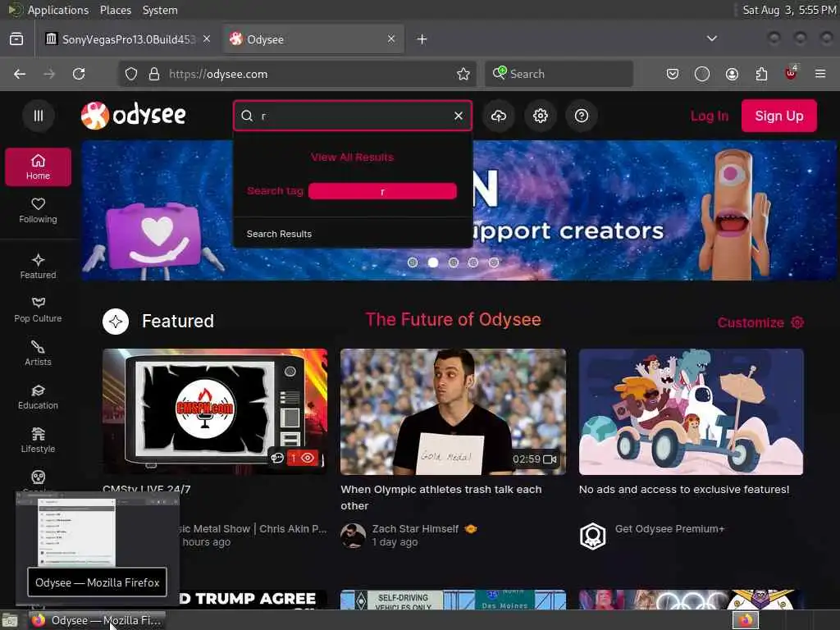Open the System menu
The width and height of the screenshot is (840, 630).
point(160,10)
